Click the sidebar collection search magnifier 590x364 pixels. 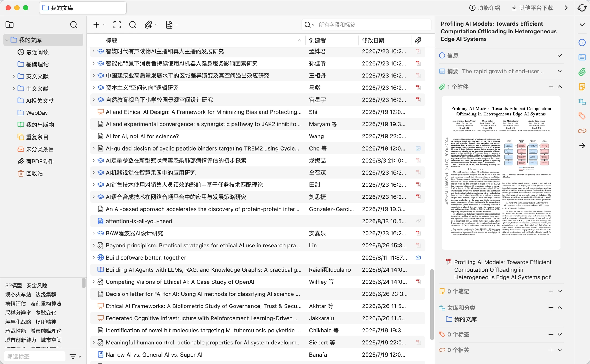point(74,25)
